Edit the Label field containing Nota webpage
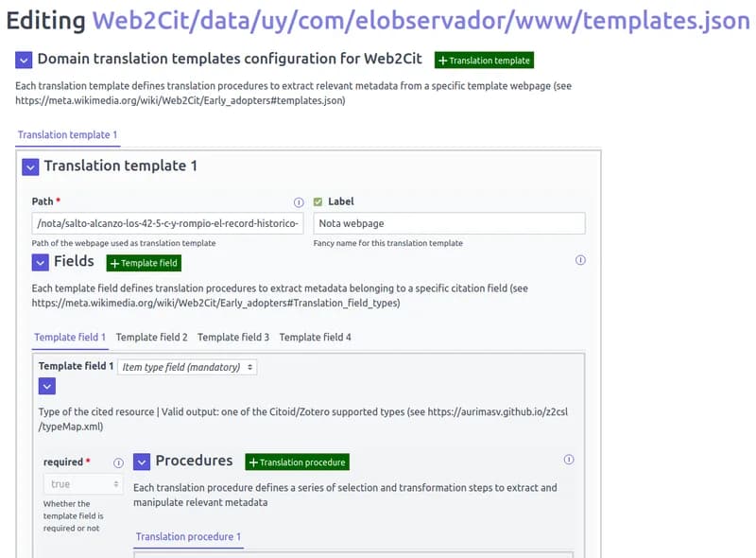This screenshot has width=756, height=558. [450, 223]
